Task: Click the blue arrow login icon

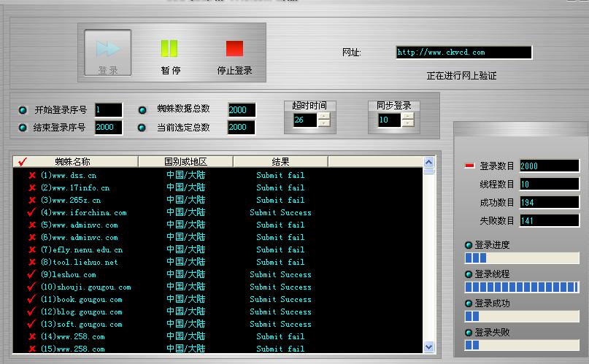Action: point(108,49)
